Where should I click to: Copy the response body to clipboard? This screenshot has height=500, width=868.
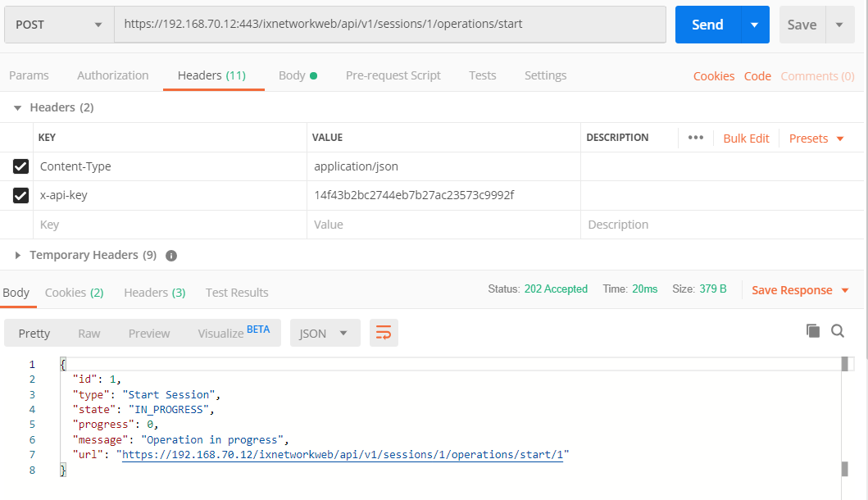pos(813,330)
